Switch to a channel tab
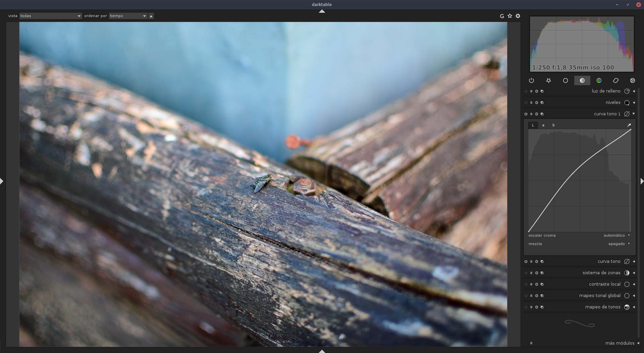This screenshot has height=353, width=644. click(x=543, y=125)
